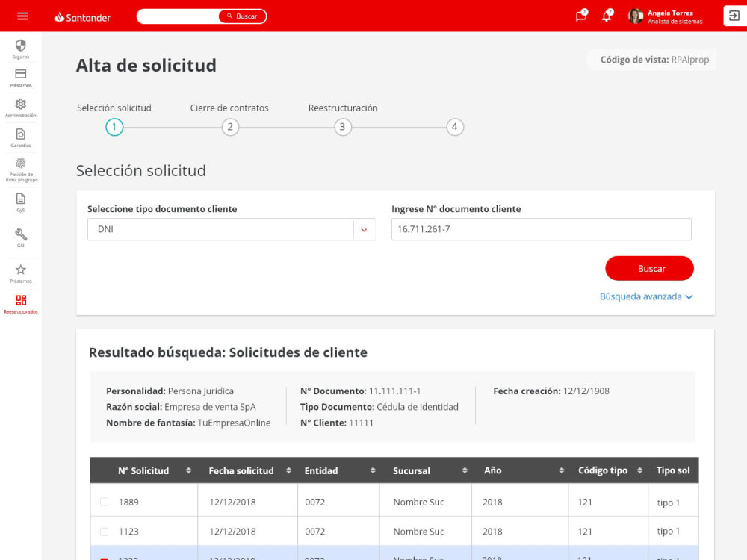This screenshot has height=560, width=747.
Task: Click Código tipo 121 in row 1123
Action: click(x=585, y=532)
